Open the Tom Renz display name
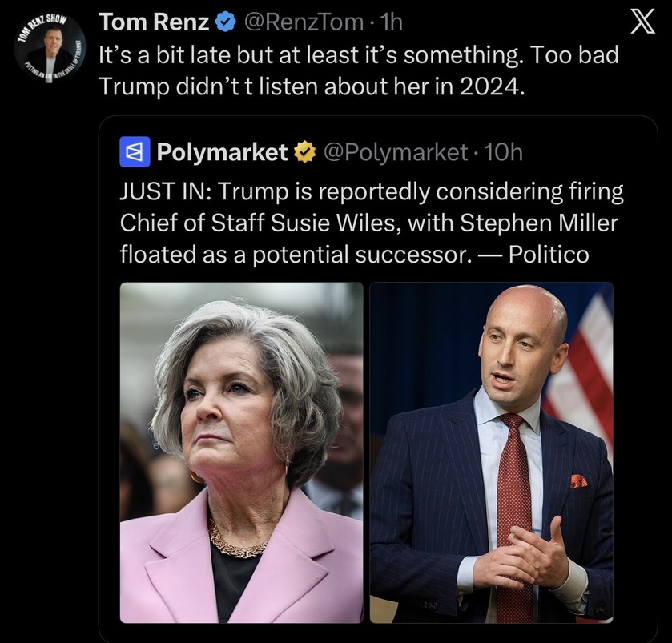The width and height of the screenshot is (672, 643). (x=154, y=22)
